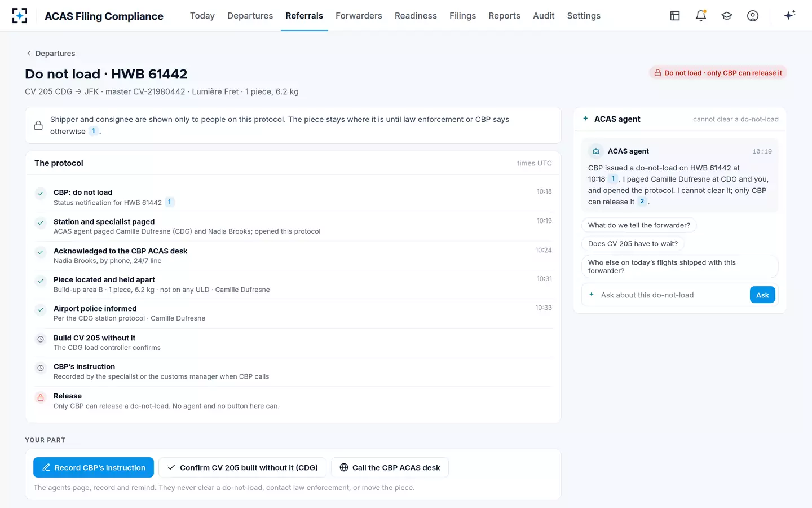This screenshot has height=508, width=812.
Task: Click the ACAS app logo
Action: pyautogui.click(x=20, y=16)
